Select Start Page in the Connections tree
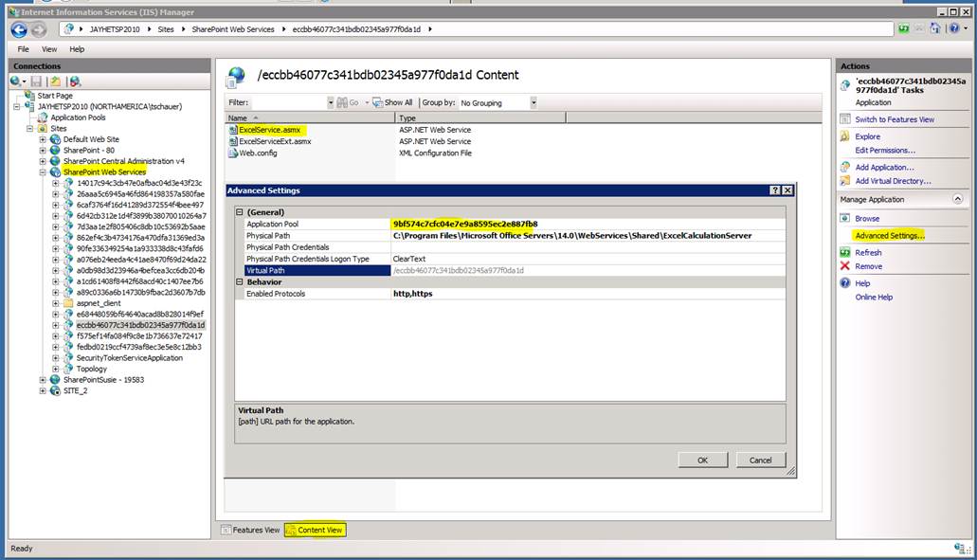Image resolution: width=977 pixels, height=560 pixels. 55,96
